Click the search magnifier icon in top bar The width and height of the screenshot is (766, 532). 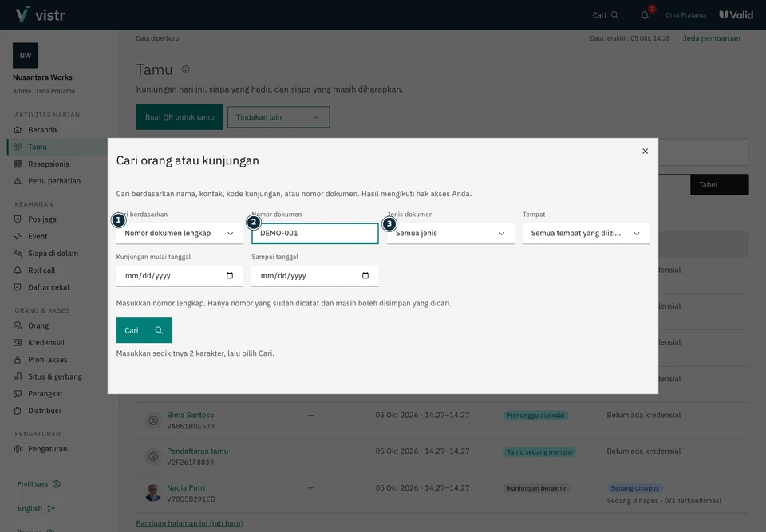[x=614, y=15]
